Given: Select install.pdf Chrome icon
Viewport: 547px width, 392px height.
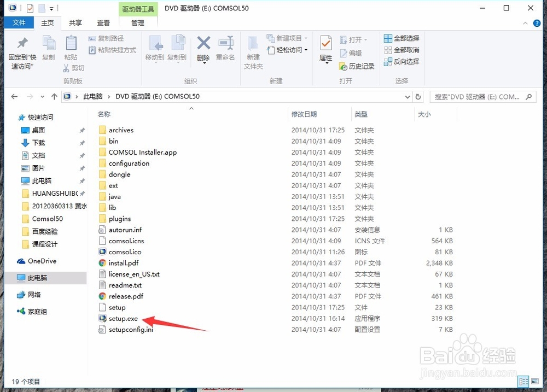Looking at the screenshot, I should (102, 263).
